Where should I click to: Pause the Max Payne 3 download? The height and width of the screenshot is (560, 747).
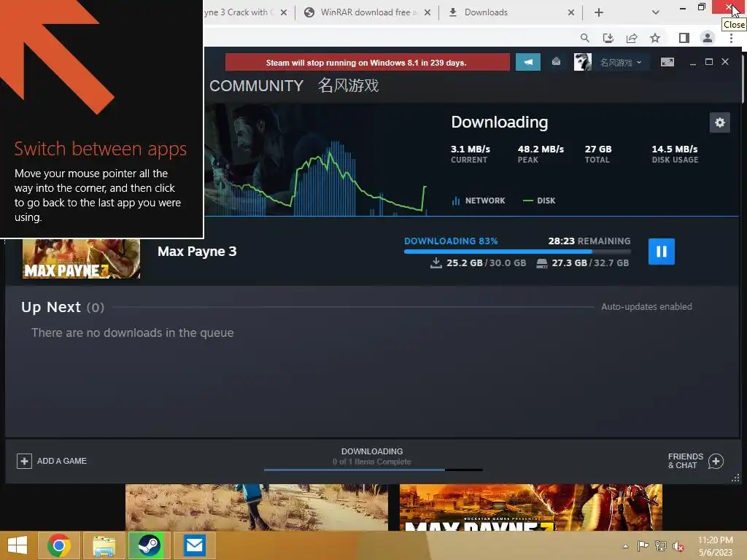click(661, 252)
